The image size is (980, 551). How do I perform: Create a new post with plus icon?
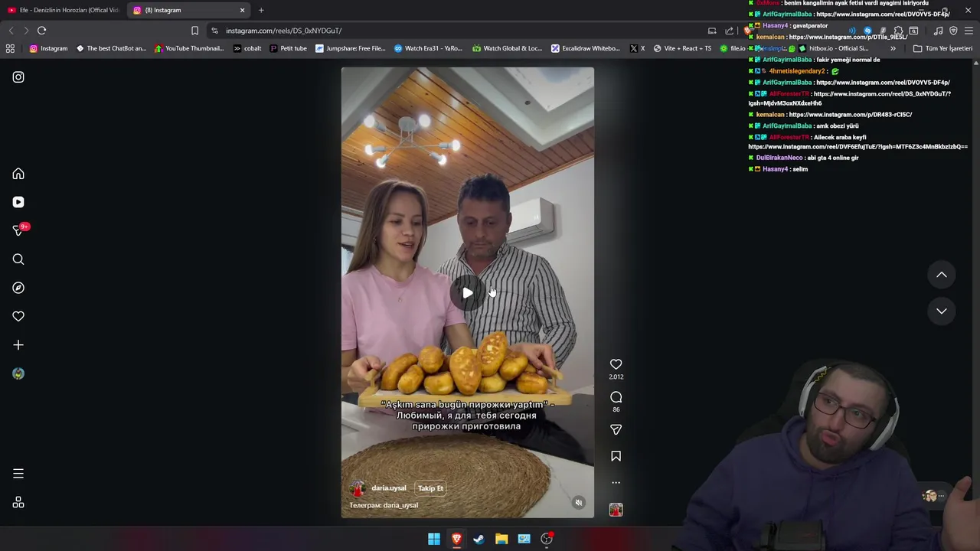pyautogui.click(x=18, y=345)
